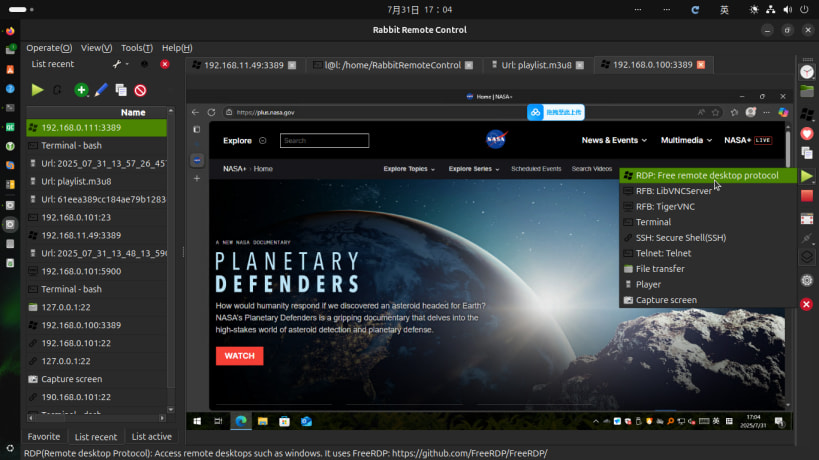Image resolution: width=819 pixels, height=460 pixels.
Task: Close the 192.168.0.100:3389 tab
Action: click(x=701, y=65)
